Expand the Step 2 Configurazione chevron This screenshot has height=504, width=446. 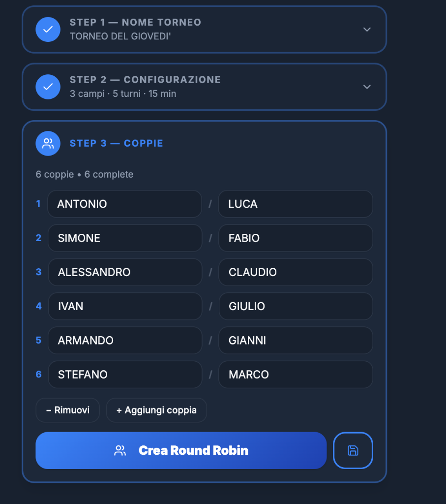(x=367, y=87)
